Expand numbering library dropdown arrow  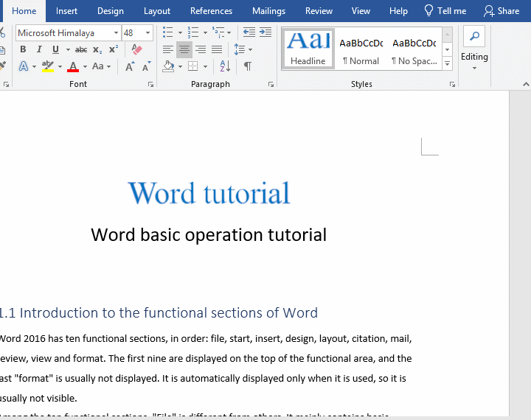(205, 33)
